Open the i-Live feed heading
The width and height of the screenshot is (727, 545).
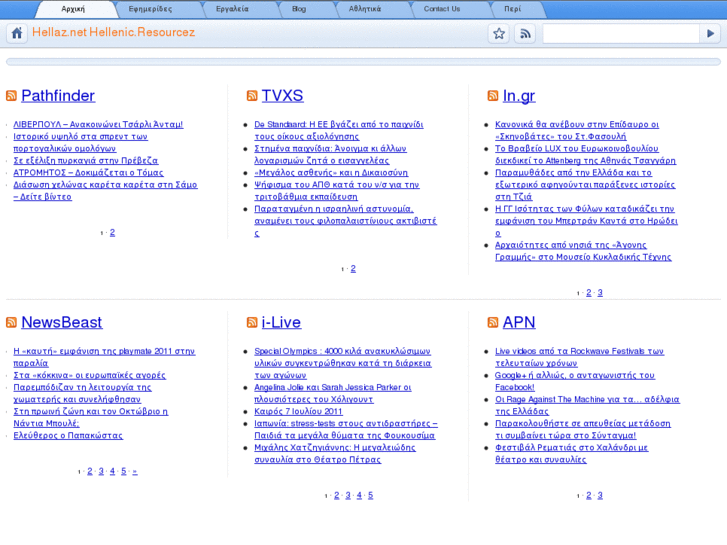tap(281, 322)
